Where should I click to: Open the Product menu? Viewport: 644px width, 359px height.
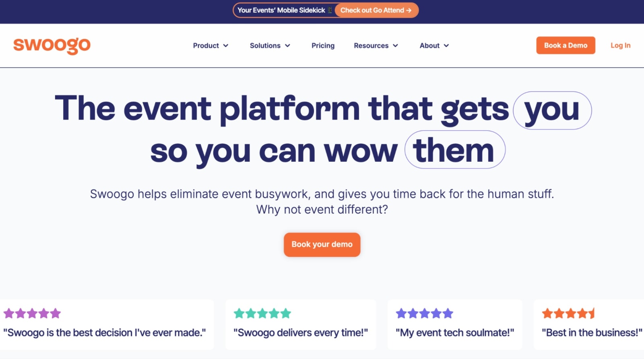point(206,45)
